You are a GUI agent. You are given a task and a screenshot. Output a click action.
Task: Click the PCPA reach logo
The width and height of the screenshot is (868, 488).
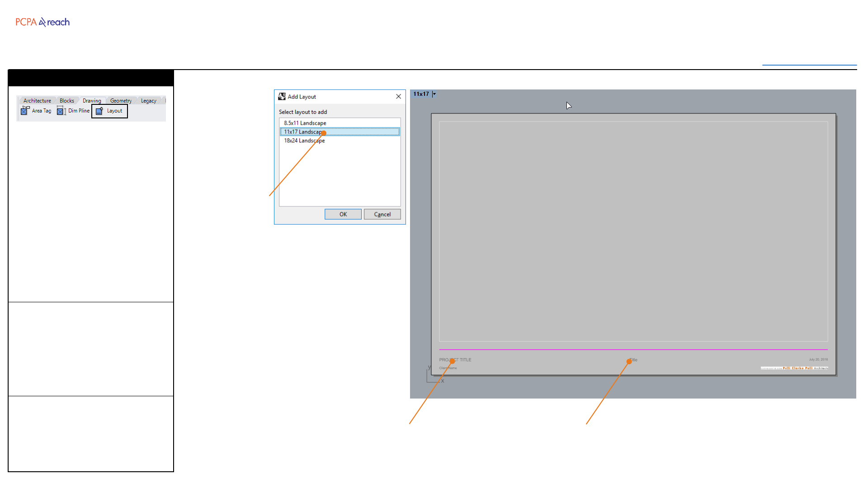42,22
